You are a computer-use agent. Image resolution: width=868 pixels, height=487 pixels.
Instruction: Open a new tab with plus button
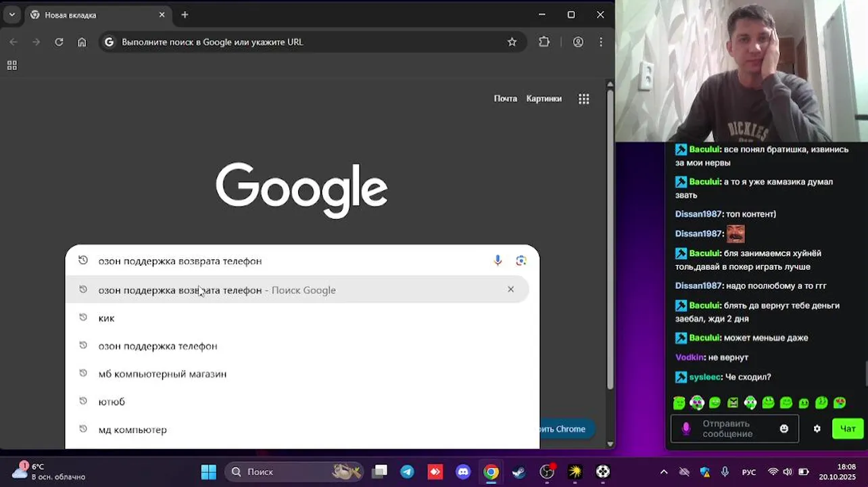click(185, 15)
